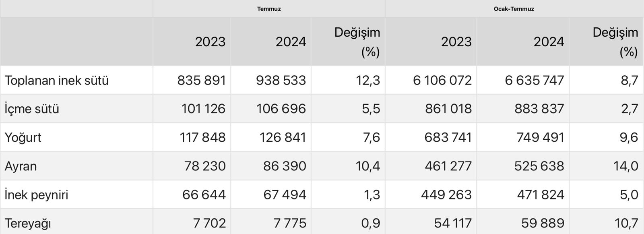Select the Yoğurt cell reading 749 491
This screenshot has height=234, width=644.
(540, 138)
